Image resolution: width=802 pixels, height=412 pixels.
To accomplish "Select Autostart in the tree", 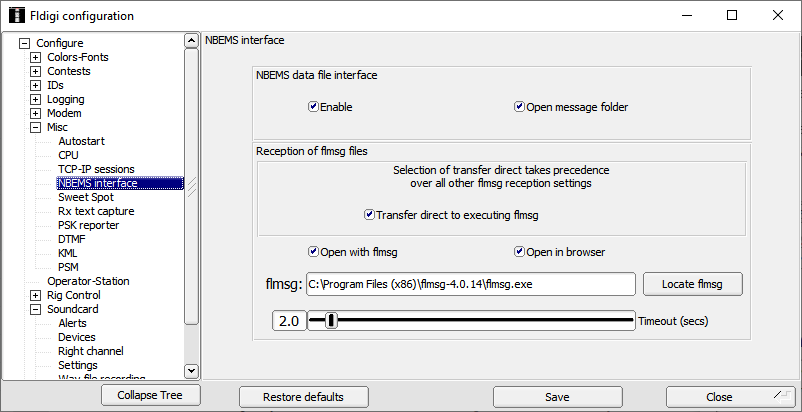I will [x=81, y=141].
